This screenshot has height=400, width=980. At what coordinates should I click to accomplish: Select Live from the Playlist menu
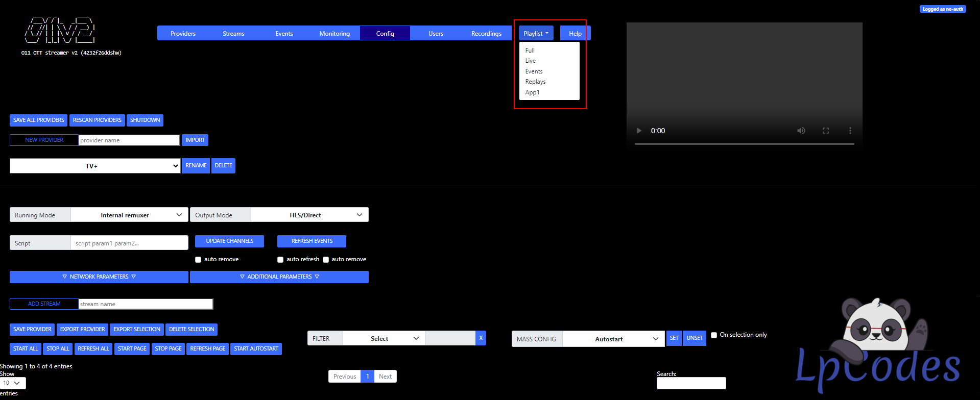tap(531, 61)
